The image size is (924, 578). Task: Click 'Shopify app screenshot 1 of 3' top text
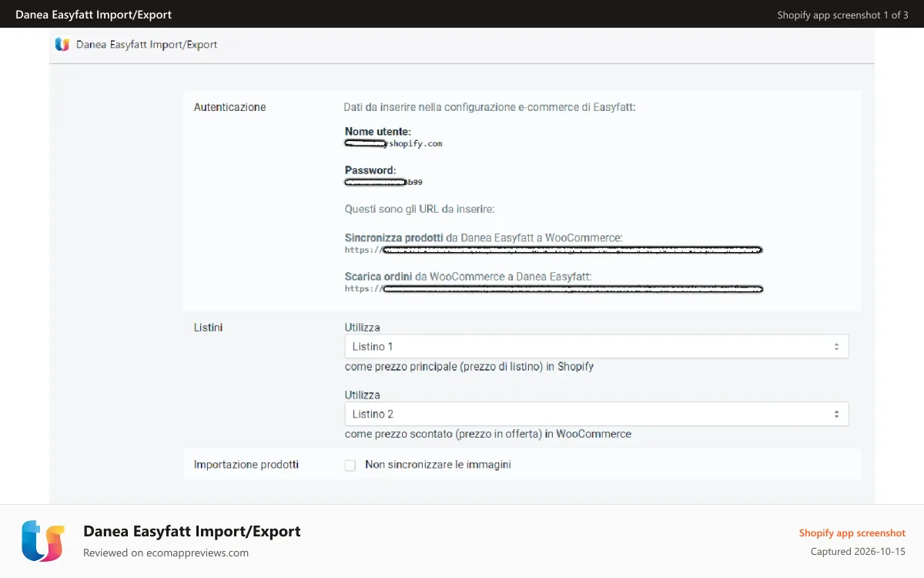843,15
